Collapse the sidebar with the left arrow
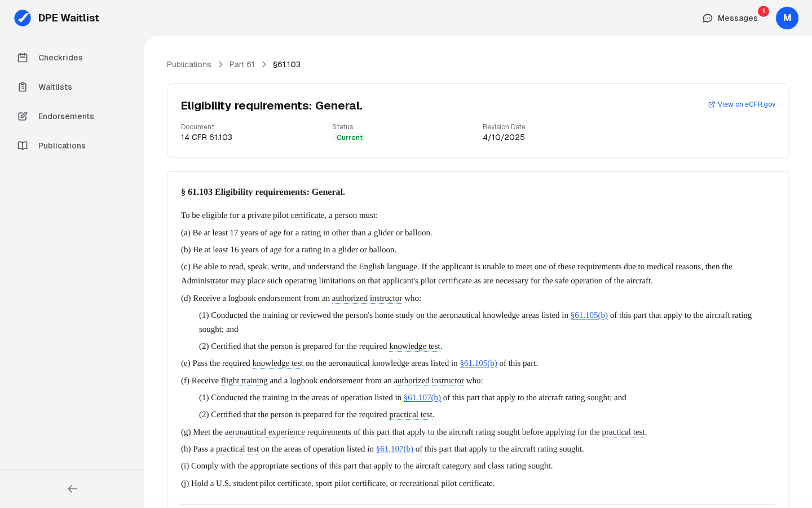Screen dimensions: 812x508 72,489
